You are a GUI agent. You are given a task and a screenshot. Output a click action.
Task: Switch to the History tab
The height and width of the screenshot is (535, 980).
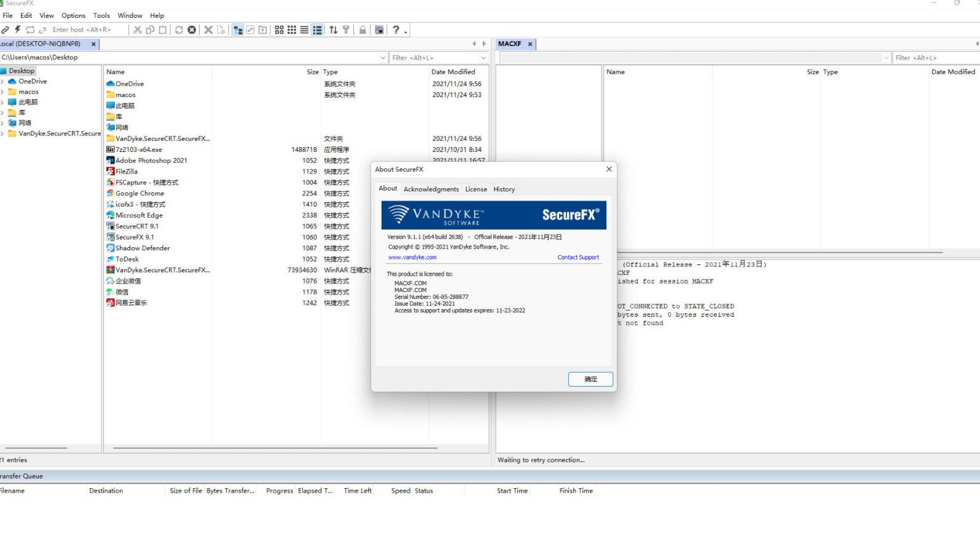coord(504,189)
